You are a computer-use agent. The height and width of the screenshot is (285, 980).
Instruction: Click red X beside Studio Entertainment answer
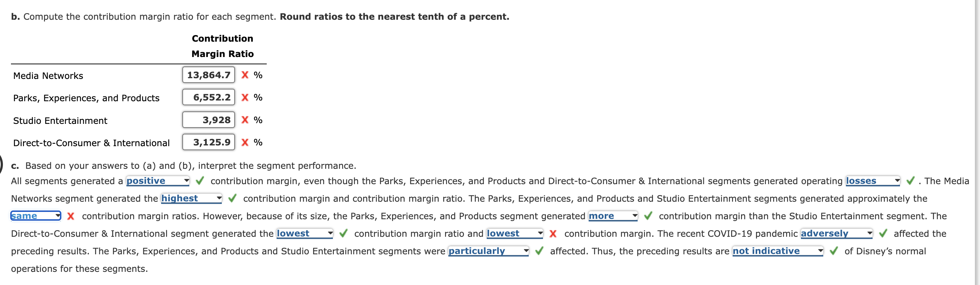(244, 120)
